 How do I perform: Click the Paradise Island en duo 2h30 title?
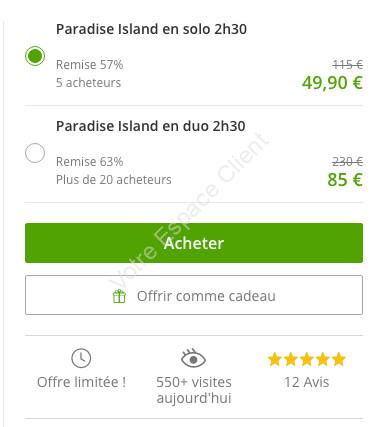pos(151,126)
